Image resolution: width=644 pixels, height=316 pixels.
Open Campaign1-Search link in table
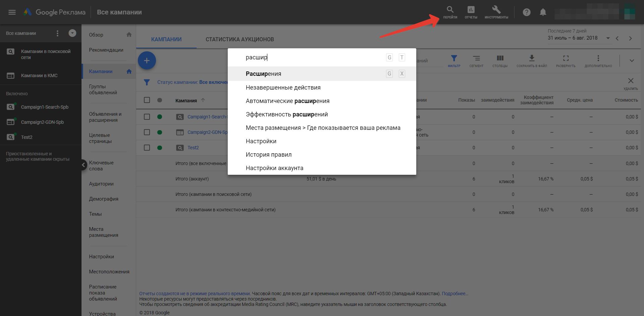208,117
